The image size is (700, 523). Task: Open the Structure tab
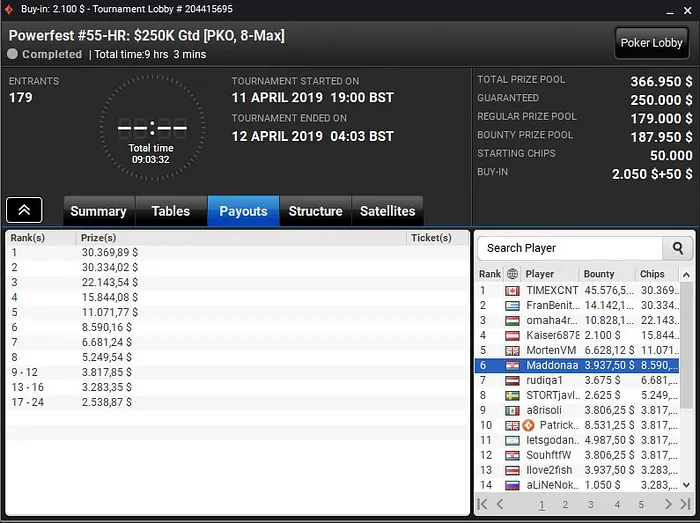tap(316, 211)
